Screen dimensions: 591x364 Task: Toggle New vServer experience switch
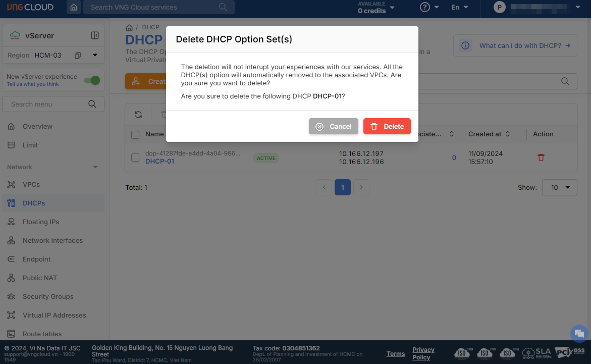(92, 80)
